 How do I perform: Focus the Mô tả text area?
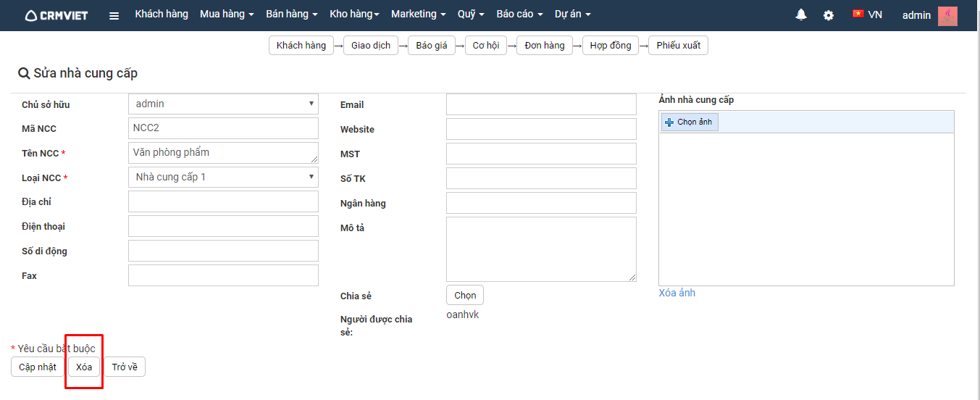tap(541, 249)
